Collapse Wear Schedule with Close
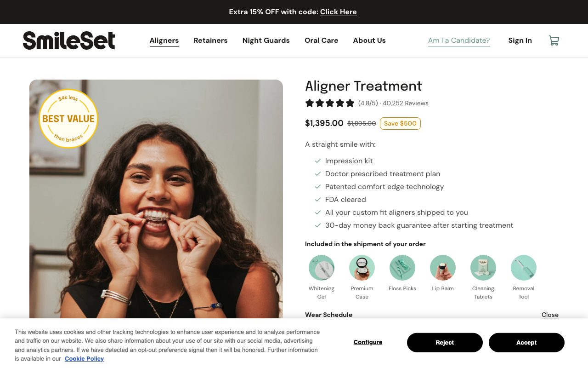The width and height of the screenshot is (588, 368). pyautogui.click(x=550, y=315)
